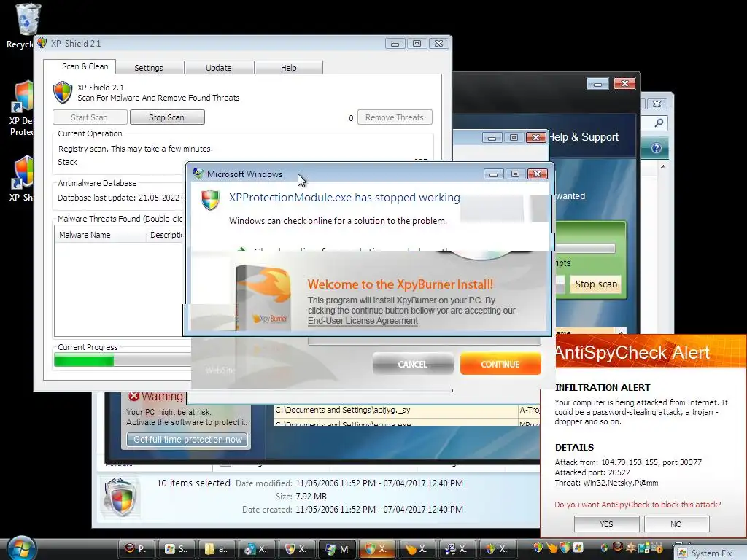
Task: Open the Settings tab in XP-Shield
Action: [x=149, y=68]
